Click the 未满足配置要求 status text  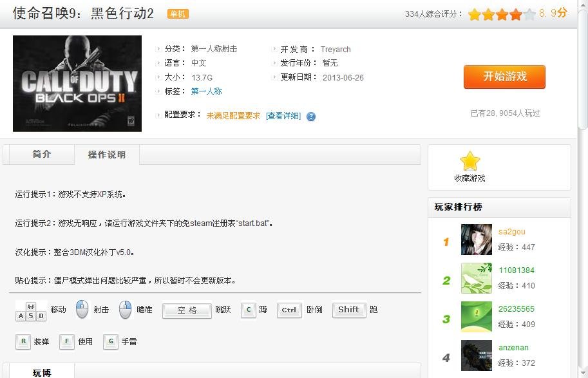233,116
